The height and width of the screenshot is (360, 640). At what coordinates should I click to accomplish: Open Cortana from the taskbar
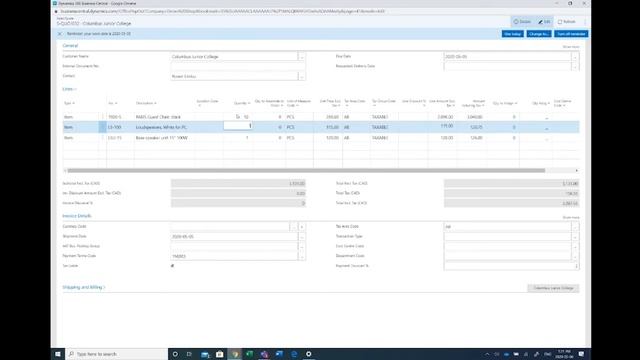(x=175, y=354)
